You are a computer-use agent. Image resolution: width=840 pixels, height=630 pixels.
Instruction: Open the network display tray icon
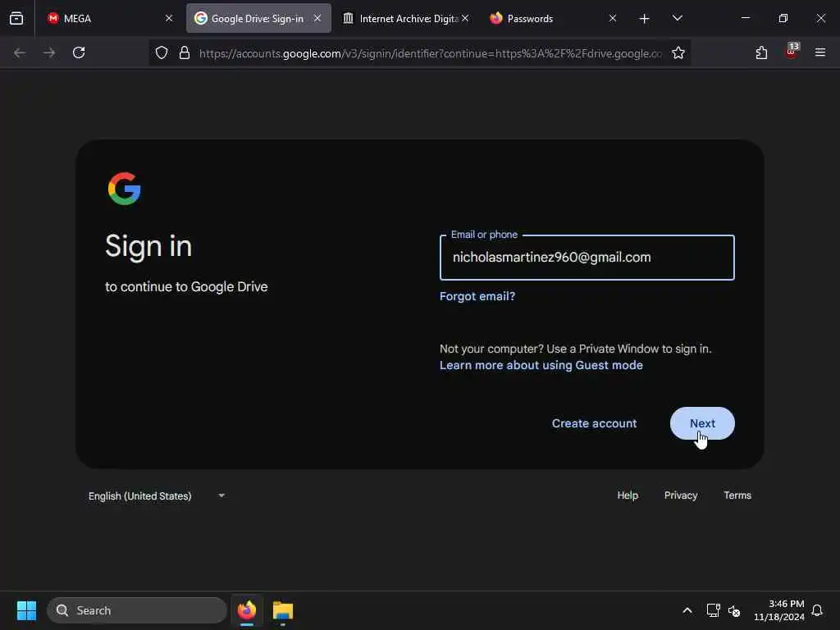[713, 610]
